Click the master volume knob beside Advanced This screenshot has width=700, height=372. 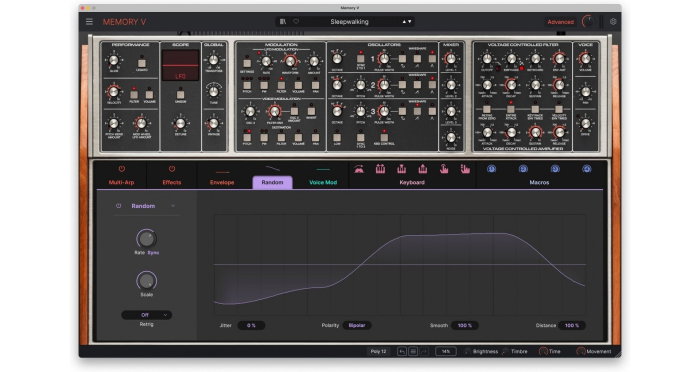588,21
